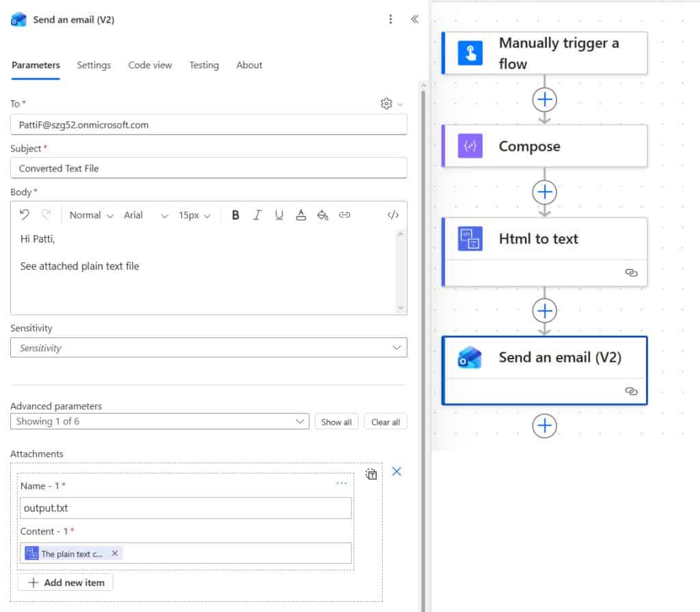Toggle underline formatting in Body

[x=279, y=215]
